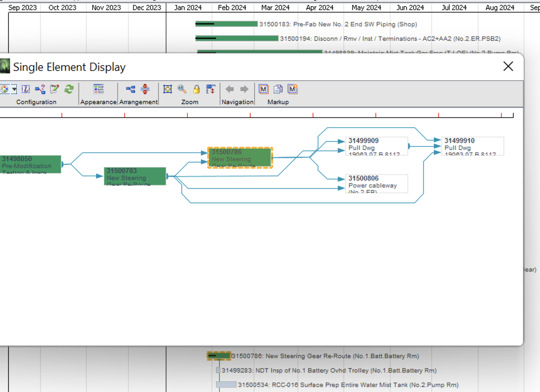Close the Single Element Display window

[508, 66]
